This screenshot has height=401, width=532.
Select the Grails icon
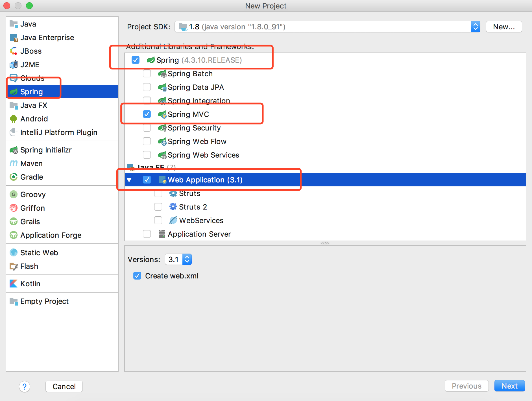click(14, 222)
